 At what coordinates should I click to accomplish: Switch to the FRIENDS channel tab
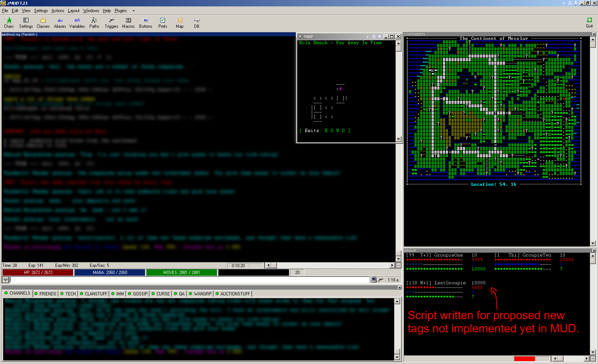(45, 294)
